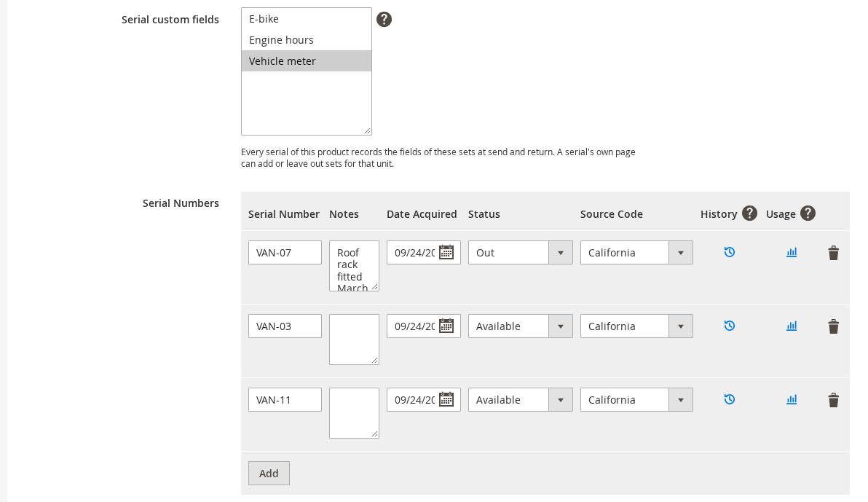Open the History column help tooltip
The height and width of the screenshot is (502, 868).
coord(749,213)
